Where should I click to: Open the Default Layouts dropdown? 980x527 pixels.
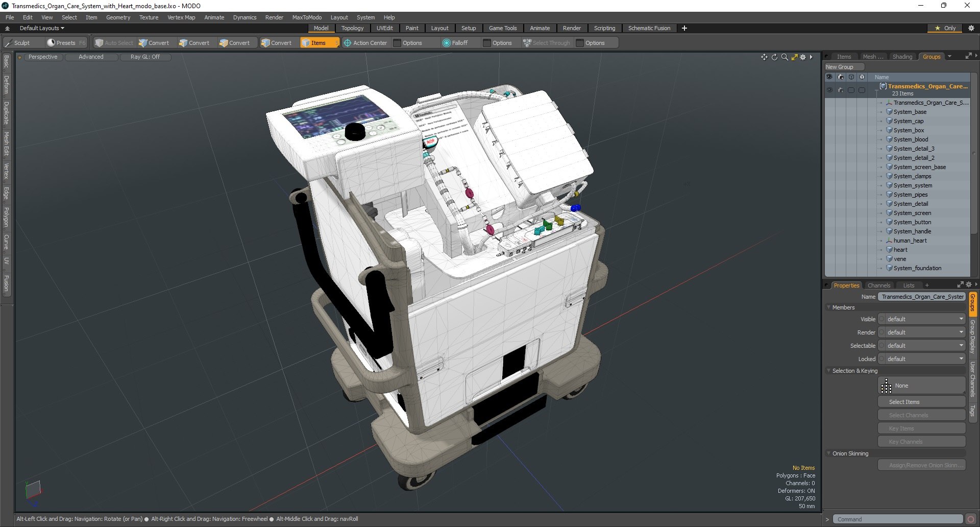tap(42, 28)
